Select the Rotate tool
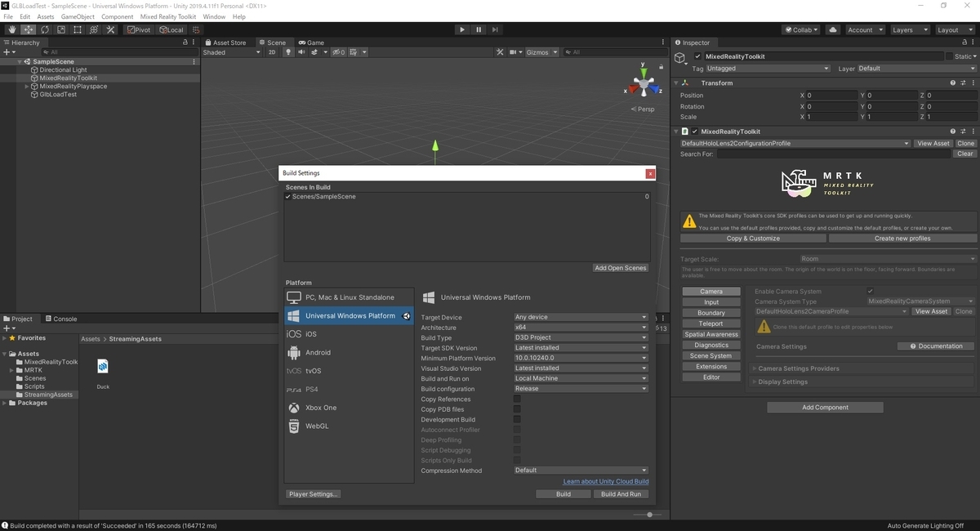980x531 pixels. click(45, 29)
